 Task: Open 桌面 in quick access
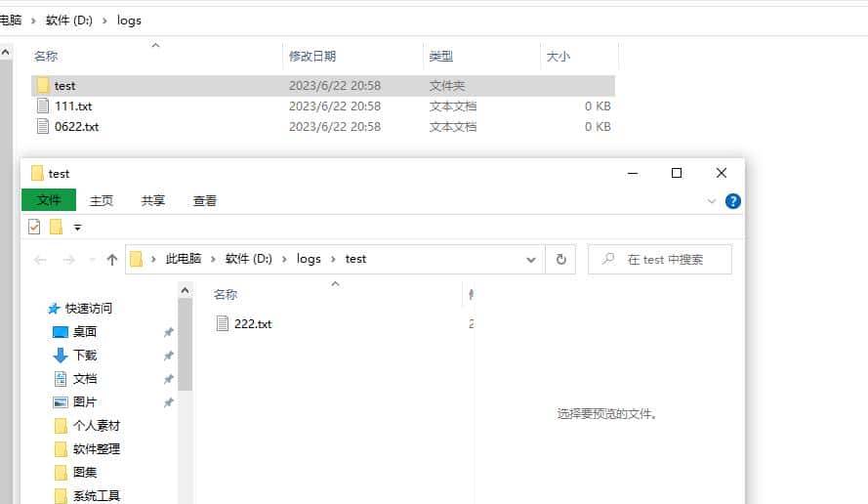(x=75, y=332)
